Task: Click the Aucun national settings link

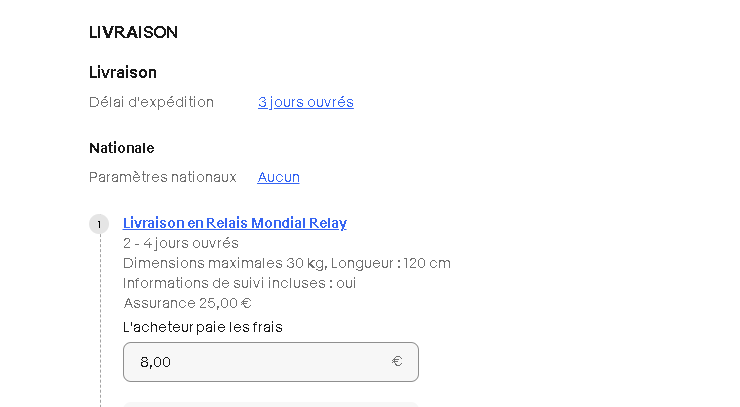Action: [x=278, y=177]
